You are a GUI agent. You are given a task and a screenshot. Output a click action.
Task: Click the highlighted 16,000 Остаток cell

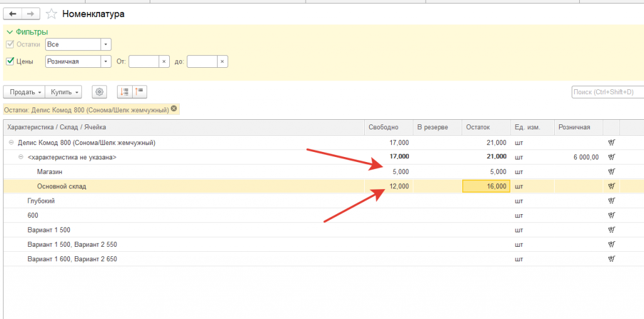pos(486,186)
